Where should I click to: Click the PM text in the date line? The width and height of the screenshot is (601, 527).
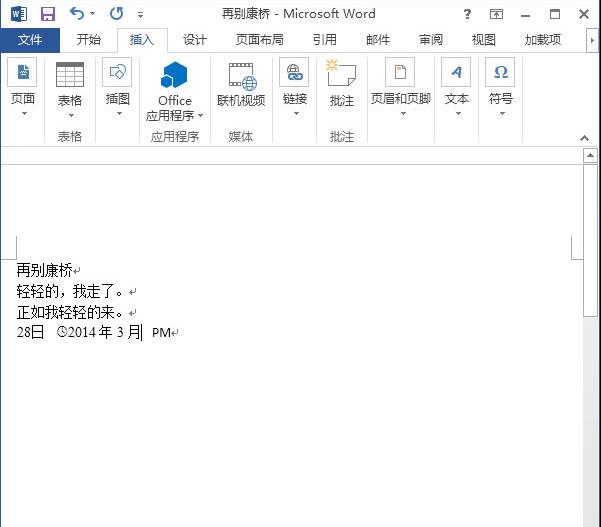(x=161, y=333)
